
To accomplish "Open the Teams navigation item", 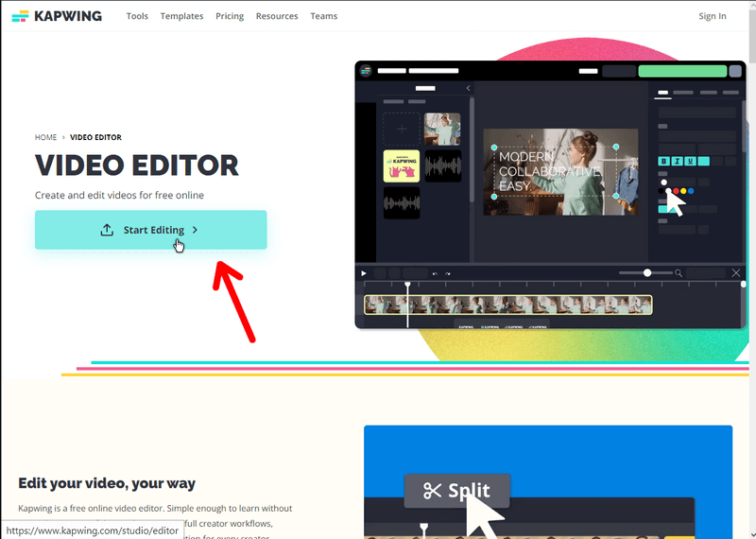I will [x=323, y=16].
